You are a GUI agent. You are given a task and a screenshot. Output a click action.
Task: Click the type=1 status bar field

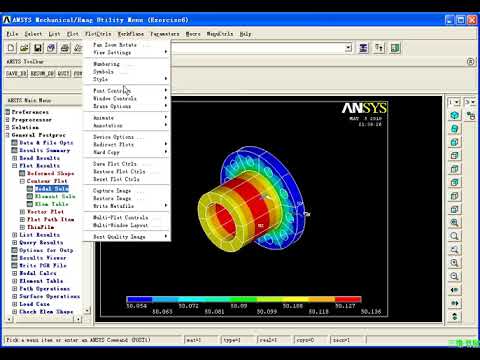pyautogui.click(x=238, y=340)
